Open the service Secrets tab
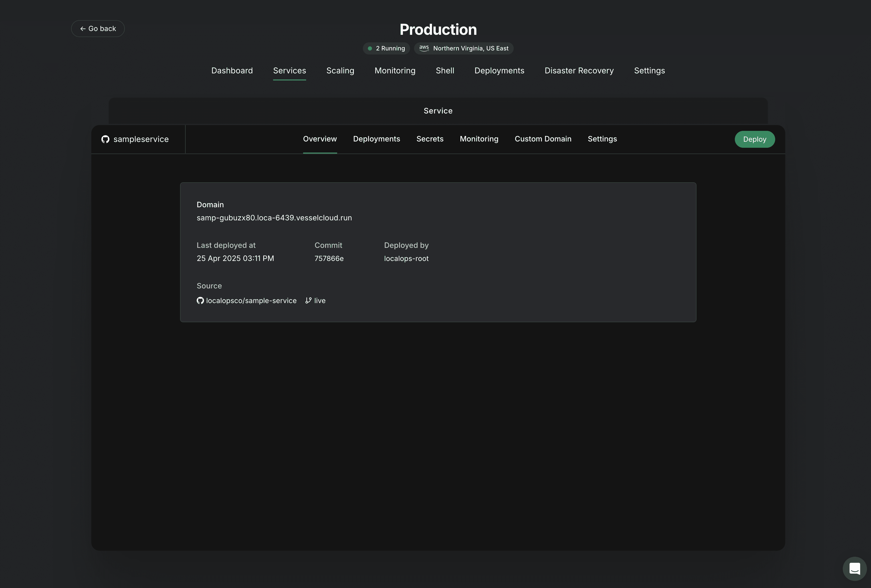The height and width of the screenshot is (588, 871). [430, 139]
